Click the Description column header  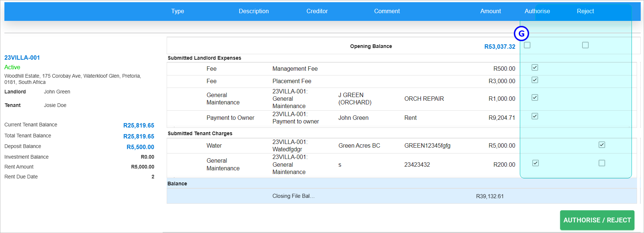pyautogui.click(x=254, y=11)
